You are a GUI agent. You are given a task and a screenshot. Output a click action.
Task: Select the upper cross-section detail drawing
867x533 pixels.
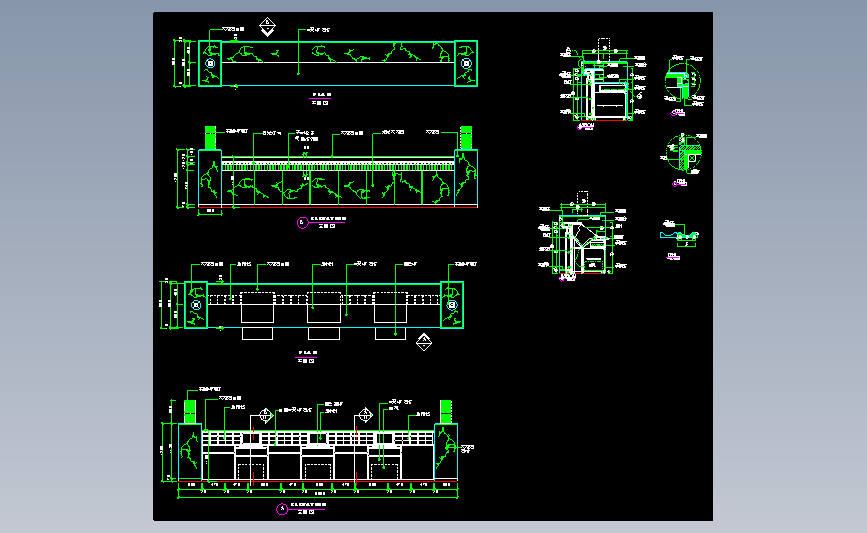point(602,85)
